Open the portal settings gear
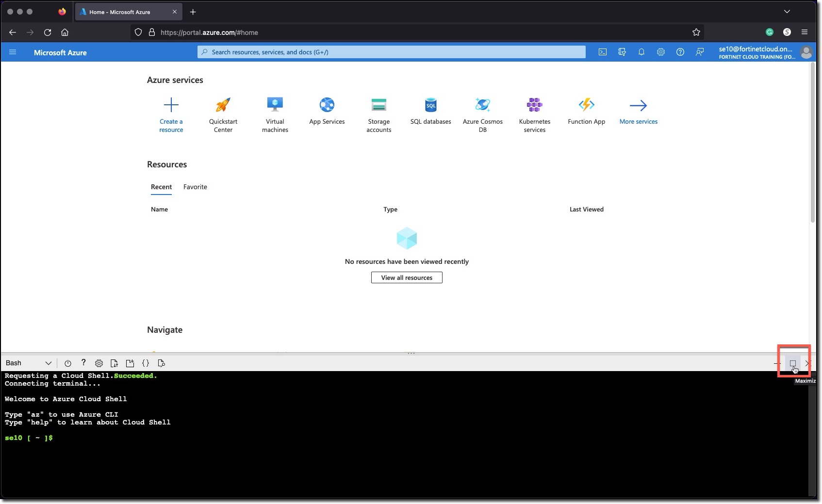The width and height of the screenshot is (822, 504). 661,52
